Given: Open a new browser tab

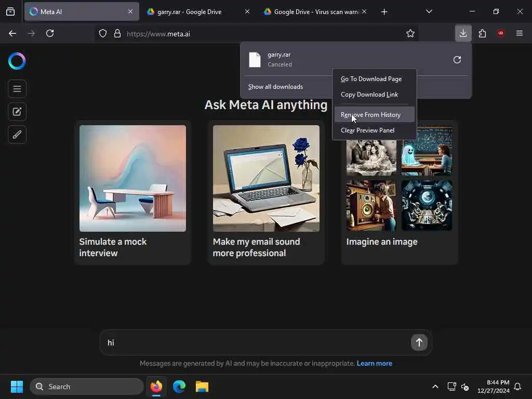Looking at the screenshot, I should [x=384, y=12].
